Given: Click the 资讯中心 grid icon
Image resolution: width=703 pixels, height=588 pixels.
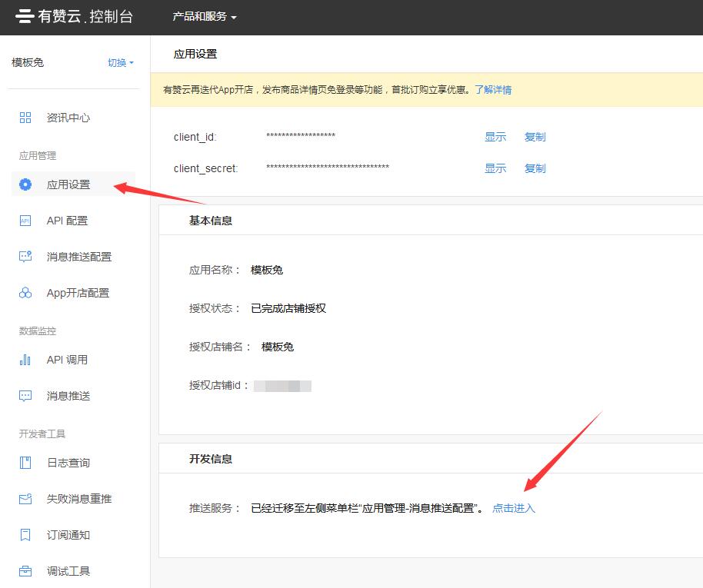Looking at the screenshot, I should click(x=25, y=118).
